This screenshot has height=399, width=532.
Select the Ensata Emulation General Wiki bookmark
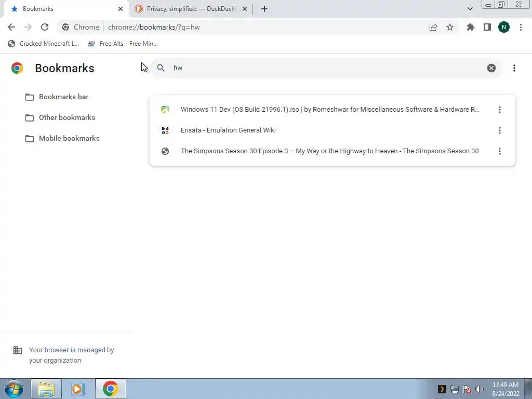pos(332,130)
